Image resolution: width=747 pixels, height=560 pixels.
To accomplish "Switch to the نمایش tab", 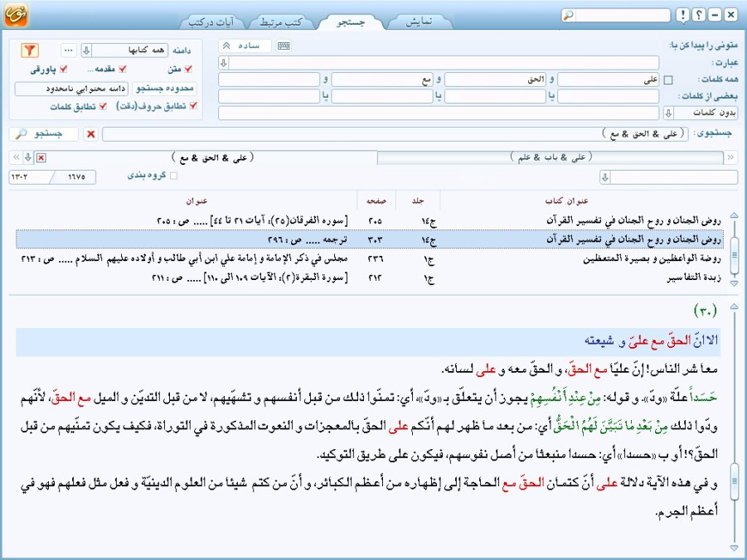I will 419,22.
